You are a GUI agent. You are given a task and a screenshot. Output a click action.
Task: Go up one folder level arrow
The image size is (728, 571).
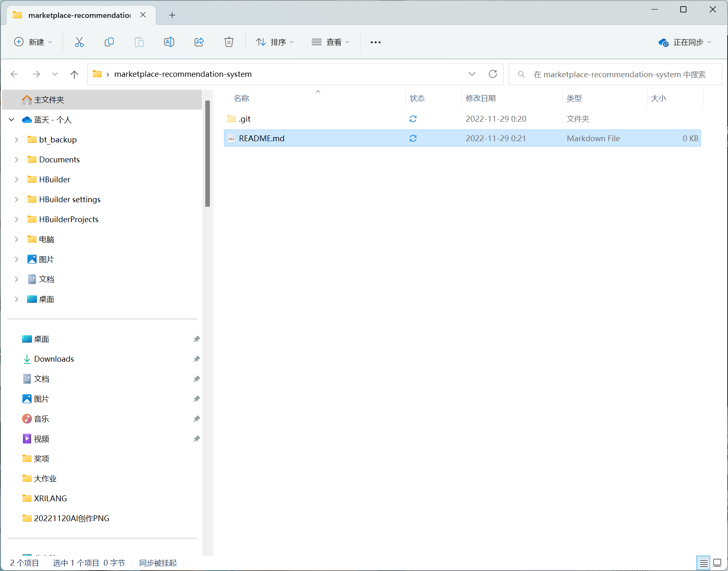click(74, 74)
